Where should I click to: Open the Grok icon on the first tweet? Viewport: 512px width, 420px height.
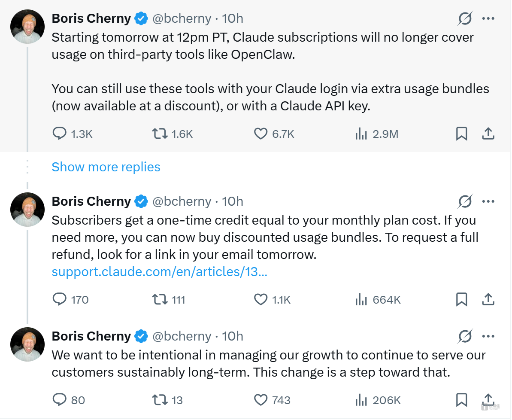click(x=465, y=18)
